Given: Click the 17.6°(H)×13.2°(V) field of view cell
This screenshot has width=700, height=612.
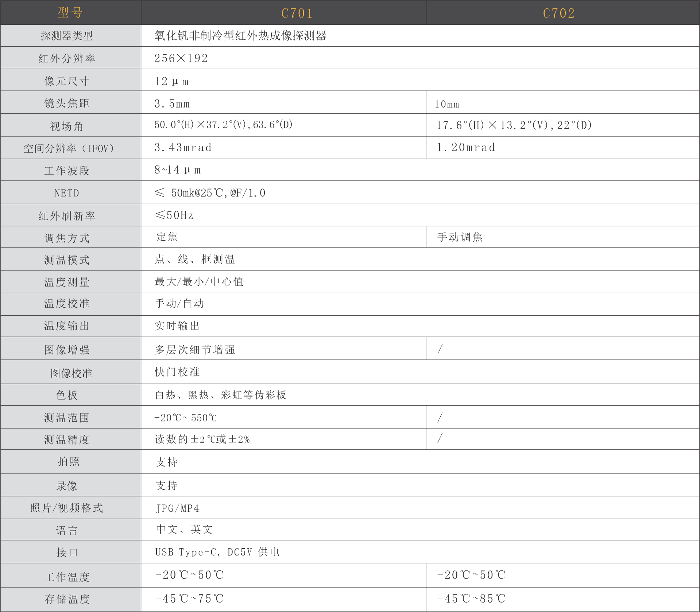Looking at the screenshot, I should click(x=563, y=125).
